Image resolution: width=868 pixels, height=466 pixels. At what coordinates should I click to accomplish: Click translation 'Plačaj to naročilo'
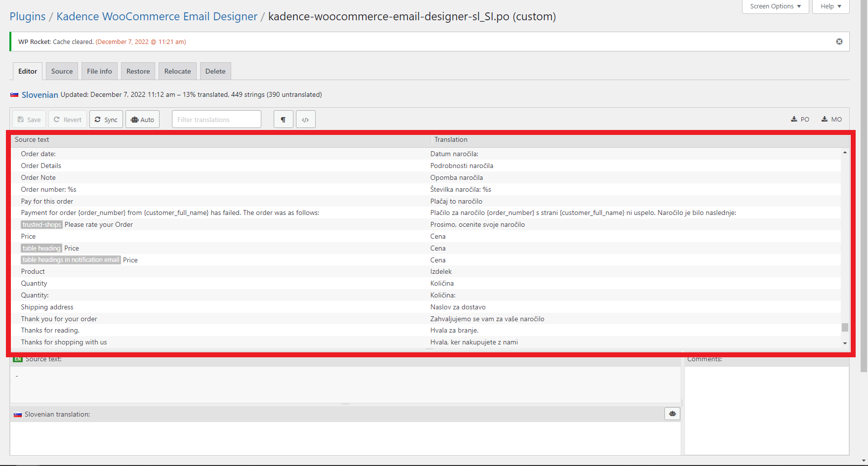tap(456, 201)
